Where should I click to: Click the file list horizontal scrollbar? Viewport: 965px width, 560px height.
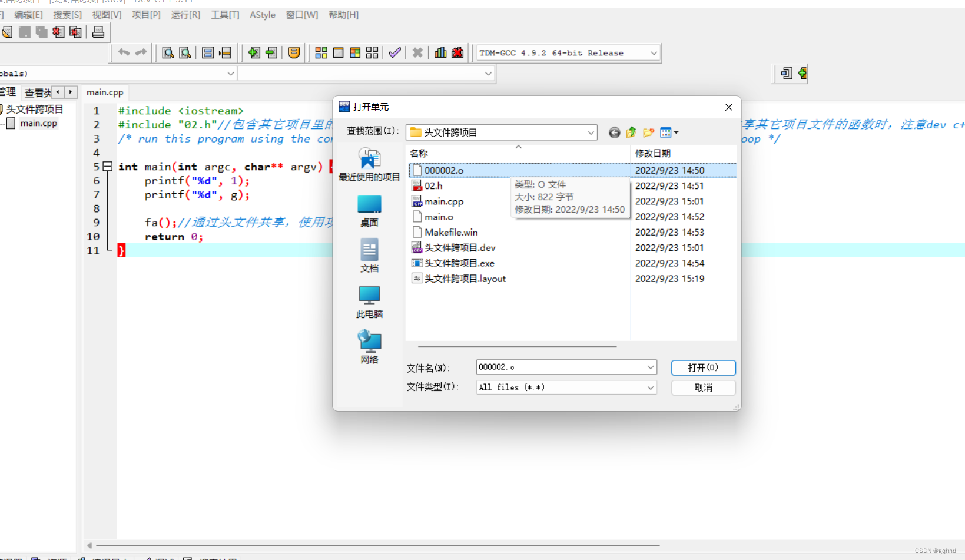(517, 347)
